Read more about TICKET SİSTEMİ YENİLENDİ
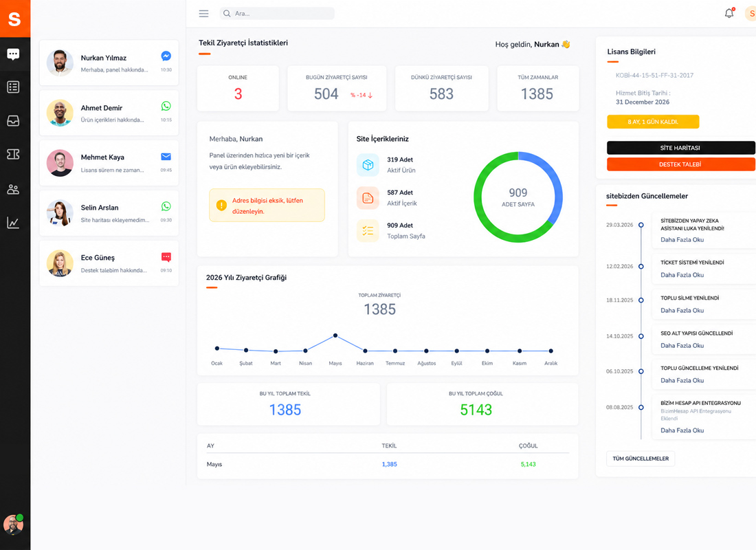The width and height of the screenshot is (756, 550). click(x=682, y=275)
